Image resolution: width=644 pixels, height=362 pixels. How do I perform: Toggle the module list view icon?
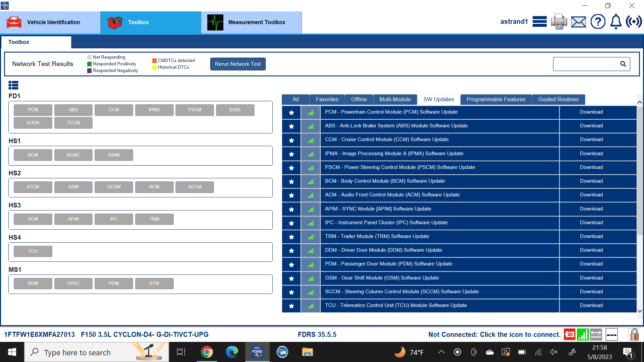pyautogui.click(x=13, y=85)
